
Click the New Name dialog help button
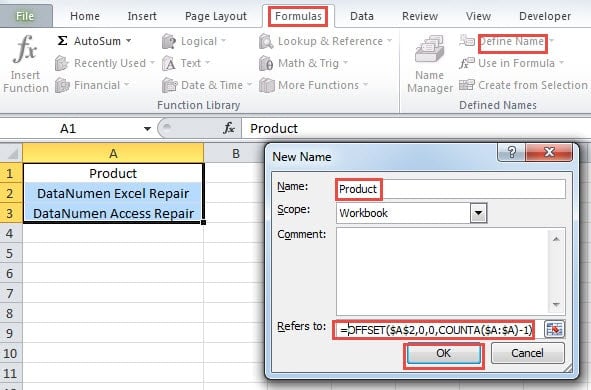511,152
